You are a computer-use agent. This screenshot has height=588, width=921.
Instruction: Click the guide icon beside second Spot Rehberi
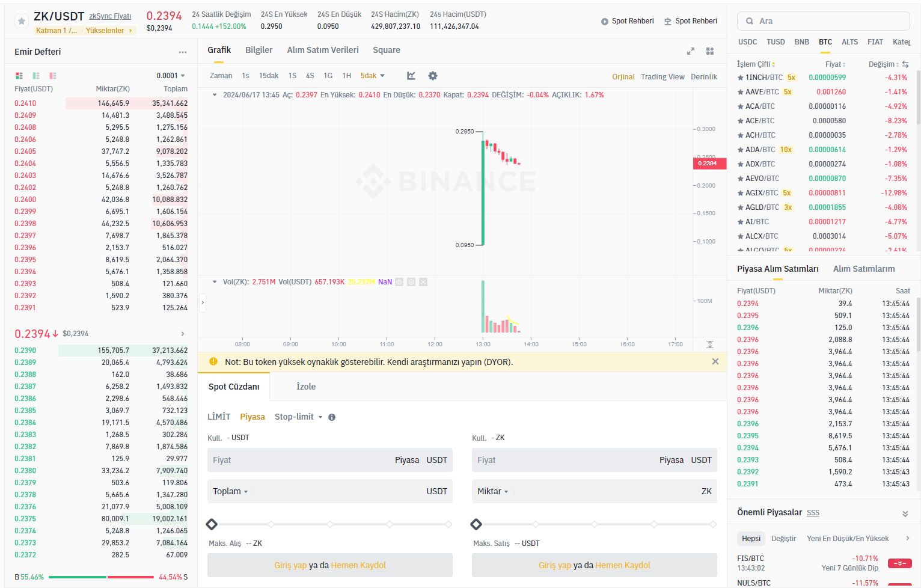(x=668, y=22)
